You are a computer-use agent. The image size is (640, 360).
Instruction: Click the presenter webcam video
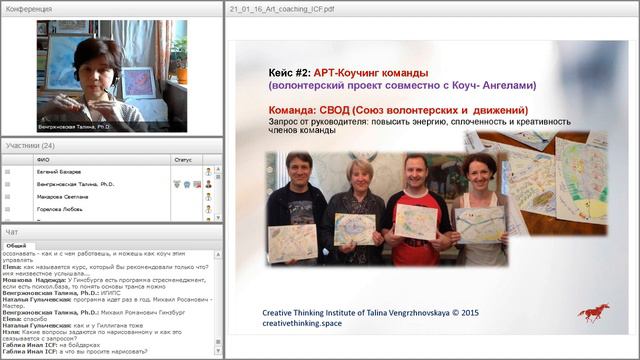pyautogui.click(x=112, y=76)
